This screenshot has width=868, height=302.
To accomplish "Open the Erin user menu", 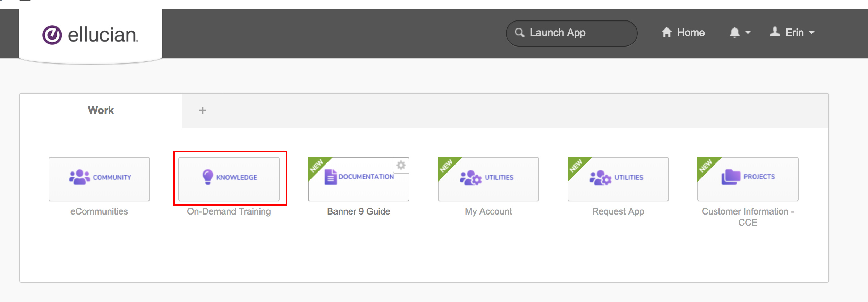I will click(792, 32).
